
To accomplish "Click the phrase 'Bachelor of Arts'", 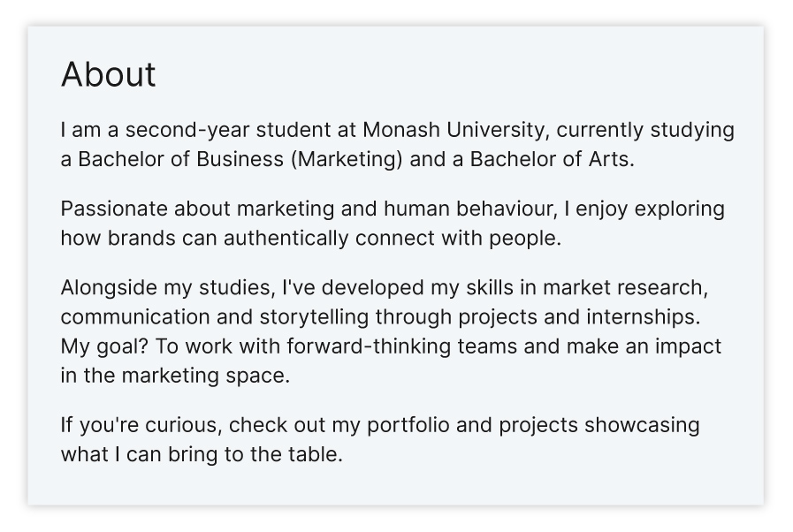I will pyautogui.click(x=549, y=159).
